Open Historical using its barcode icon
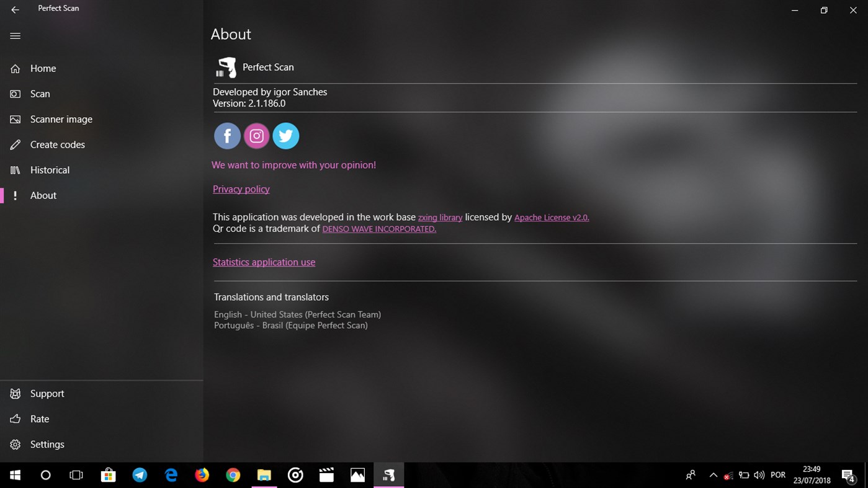868x488 pixels. [15, 169]
